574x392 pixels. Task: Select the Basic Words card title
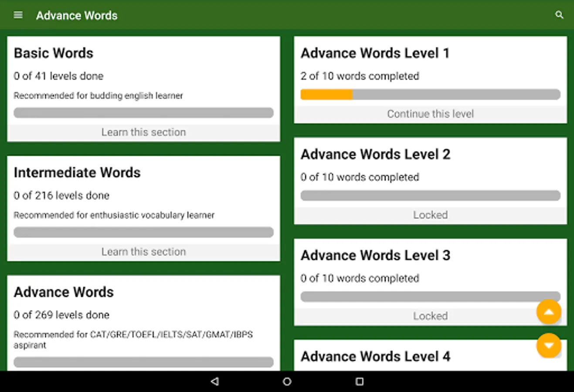(54, 53)
